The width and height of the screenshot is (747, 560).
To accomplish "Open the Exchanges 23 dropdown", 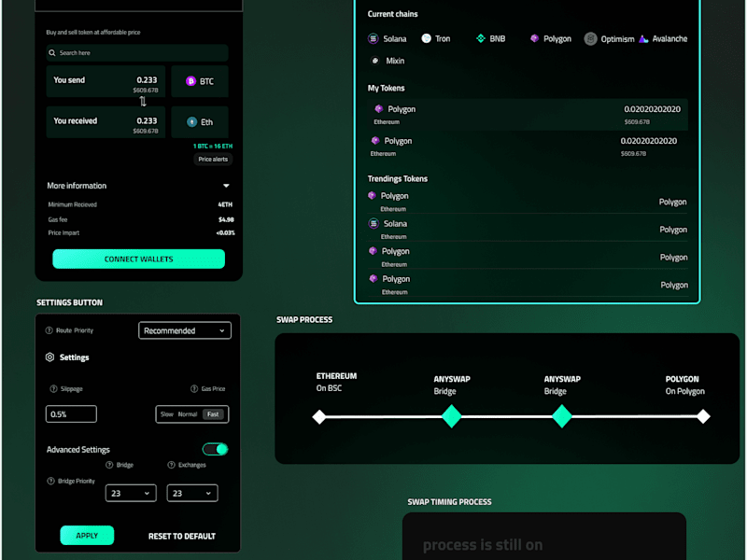I will click(x=192, y=494).
